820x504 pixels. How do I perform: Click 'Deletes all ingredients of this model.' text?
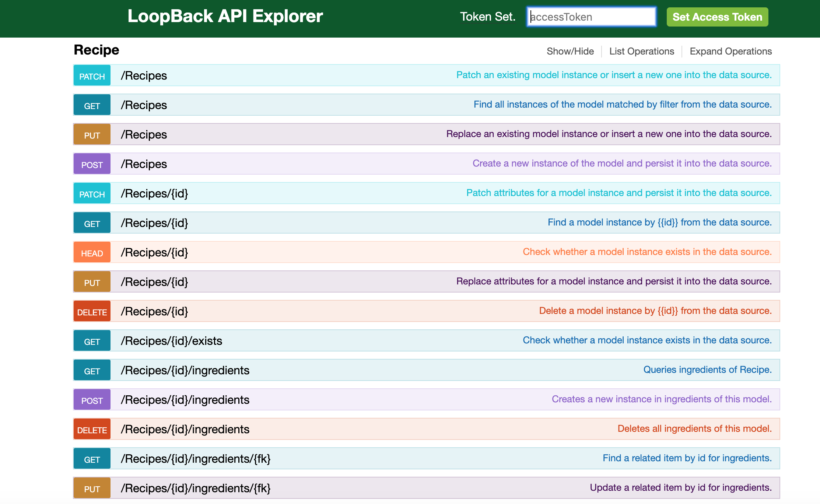[x=694, y=428]
